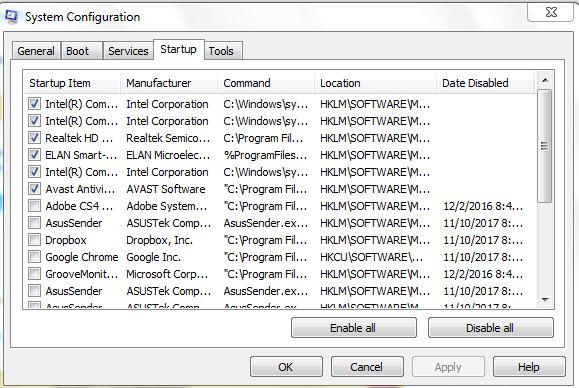Uncheck the Avast Antivirus startup item
This screenshot has width=579, height=388.
point(34,189)
